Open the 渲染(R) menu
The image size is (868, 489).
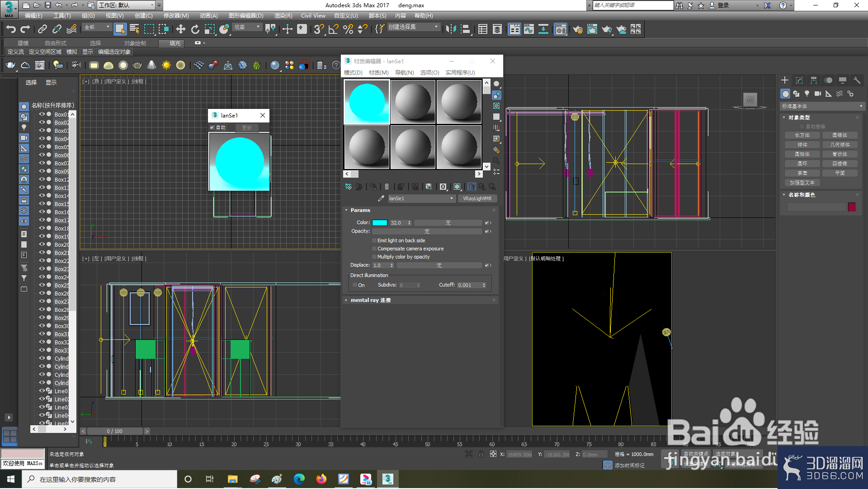[283, 16]
